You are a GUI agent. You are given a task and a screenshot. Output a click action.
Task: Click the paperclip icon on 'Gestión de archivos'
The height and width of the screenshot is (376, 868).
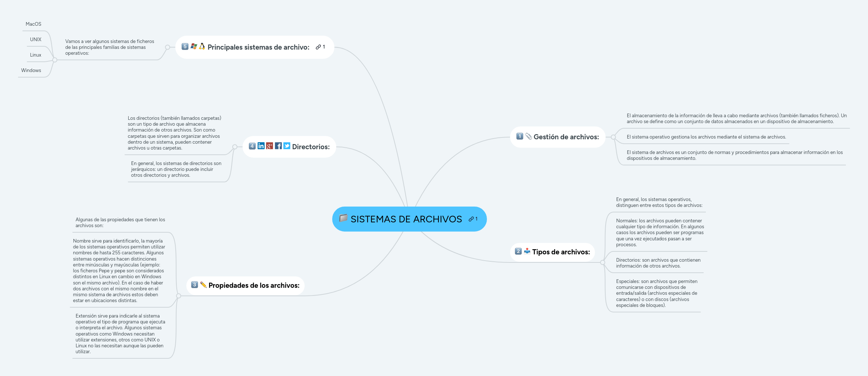(x=528, y=136)
